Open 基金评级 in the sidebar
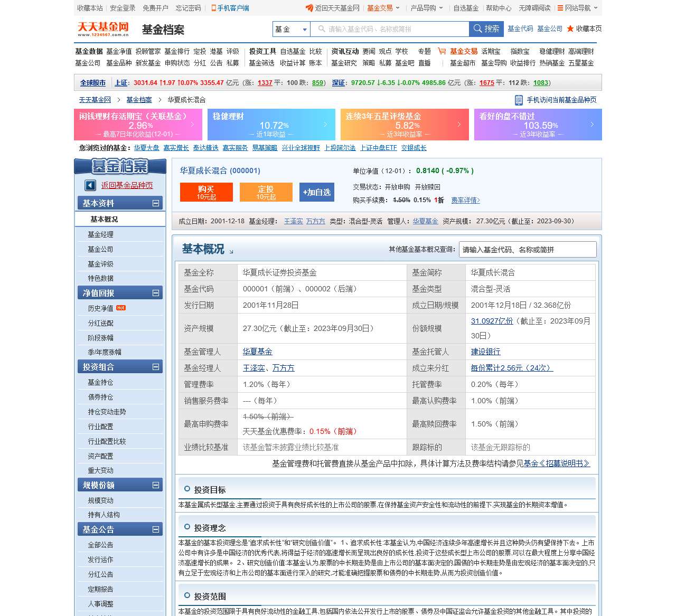 click(100, 264)
